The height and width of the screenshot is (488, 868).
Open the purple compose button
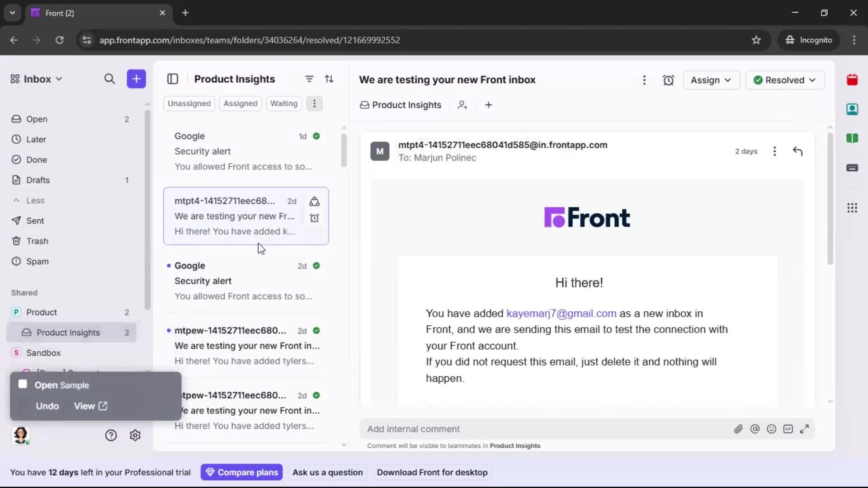[136, 79]
